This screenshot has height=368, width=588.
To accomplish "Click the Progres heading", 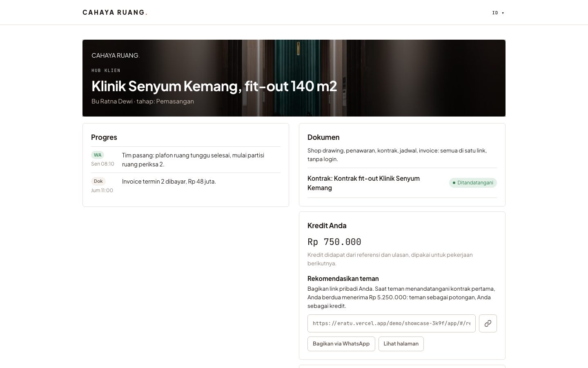I will click(104, 137).
